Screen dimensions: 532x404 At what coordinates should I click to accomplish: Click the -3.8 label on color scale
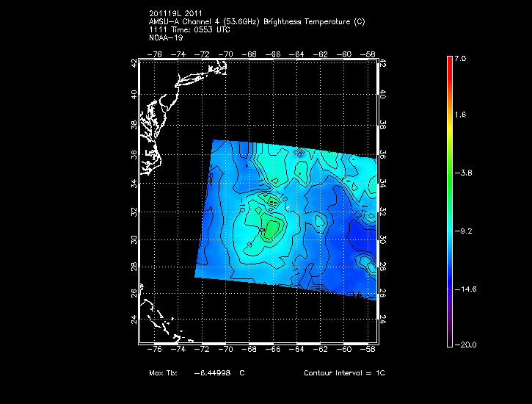[x=463, y=173]
